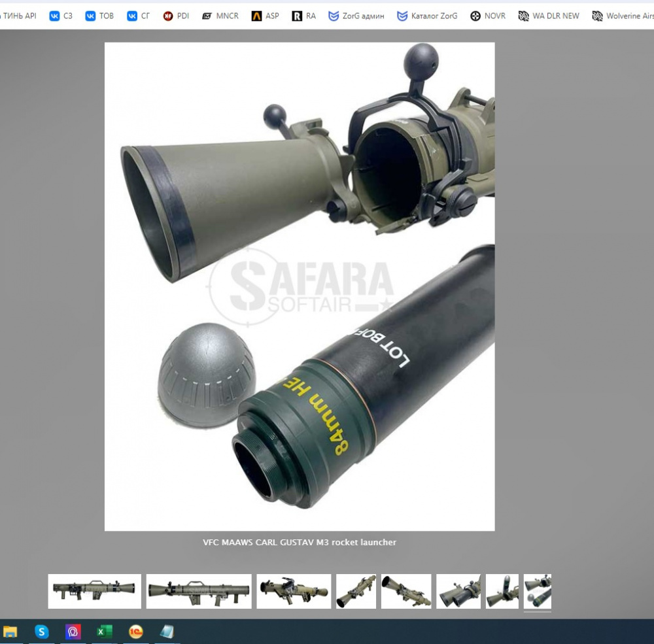
Task: Open Excel from the taskbar
Action: click(x=104, y=632)
